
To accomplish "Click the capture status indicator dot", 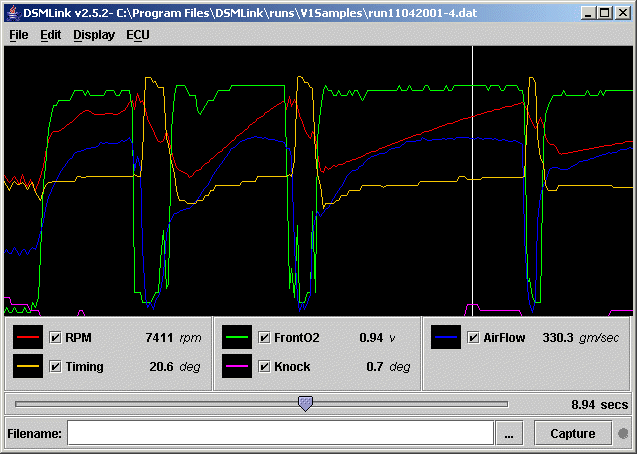I will [x=622, y=433].
